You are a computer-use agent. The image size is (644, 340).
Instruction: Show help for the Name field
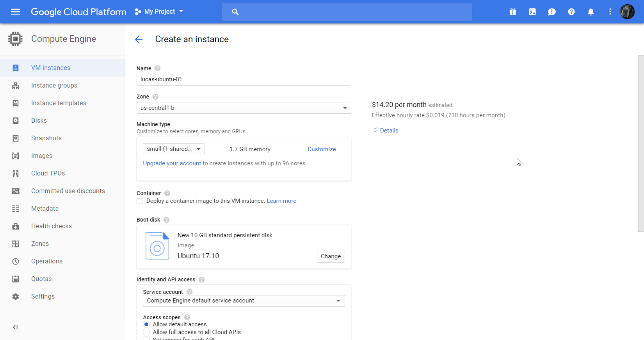pyautogui.click(x=157, y=68)
